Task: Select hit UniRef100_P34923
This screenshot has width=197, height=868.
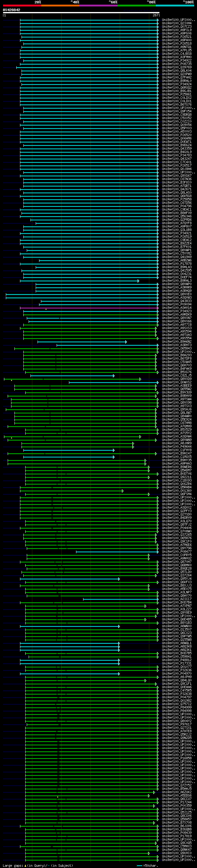Action: tap(177, 311)
